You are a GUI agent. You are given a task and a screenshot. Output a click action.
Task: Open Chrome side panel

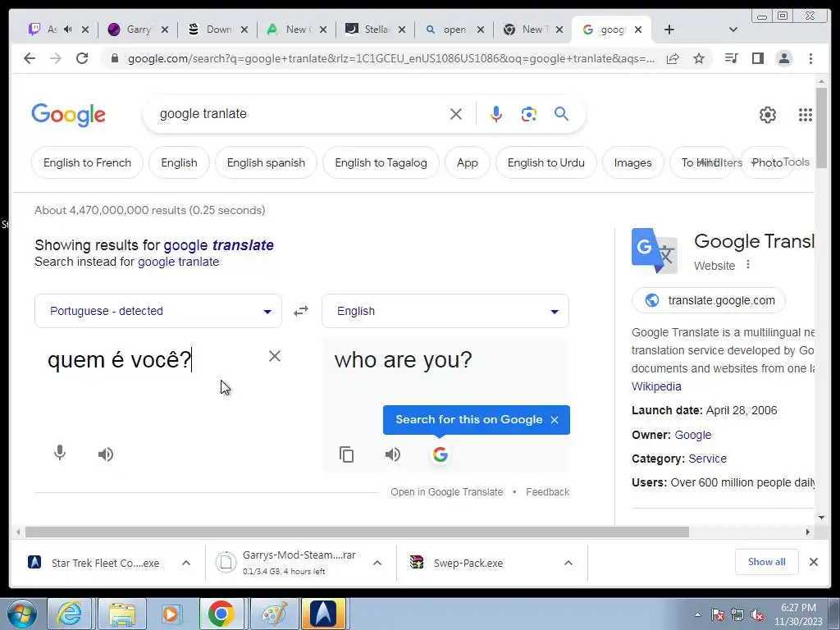(757, 58)
